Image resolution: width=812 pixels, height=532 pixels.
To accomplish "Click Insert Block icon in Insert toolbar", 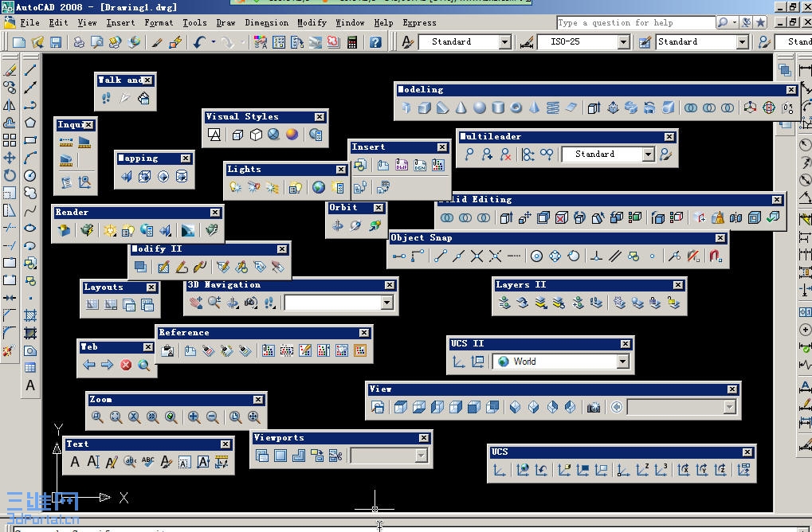I will [360, 165].
